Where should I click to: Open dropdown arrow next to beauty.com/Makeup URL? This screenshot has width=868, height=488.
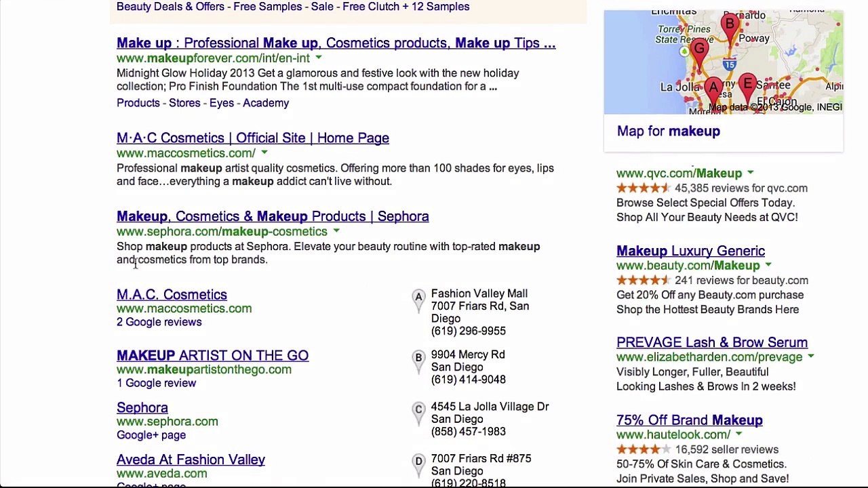pyautogui.click(x=768, y=266)
